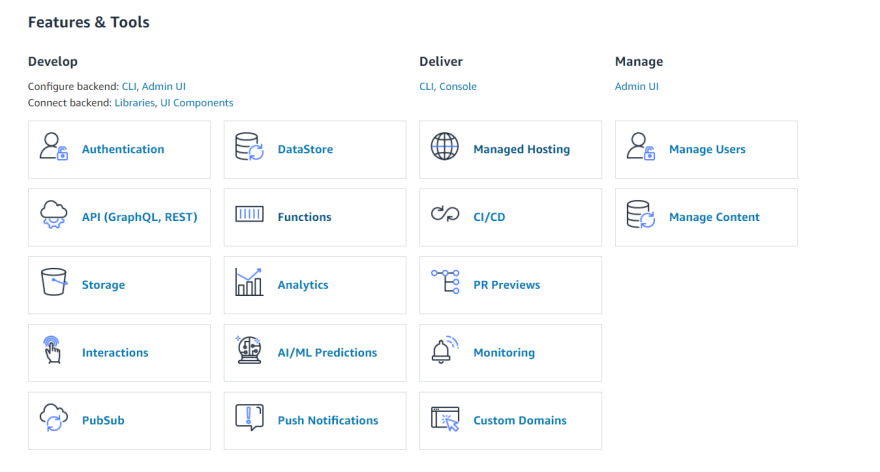The width and height of the screenshot is (880, 472).
Task: Open the Managed Hosting link
Action: [x=521, y=149]
